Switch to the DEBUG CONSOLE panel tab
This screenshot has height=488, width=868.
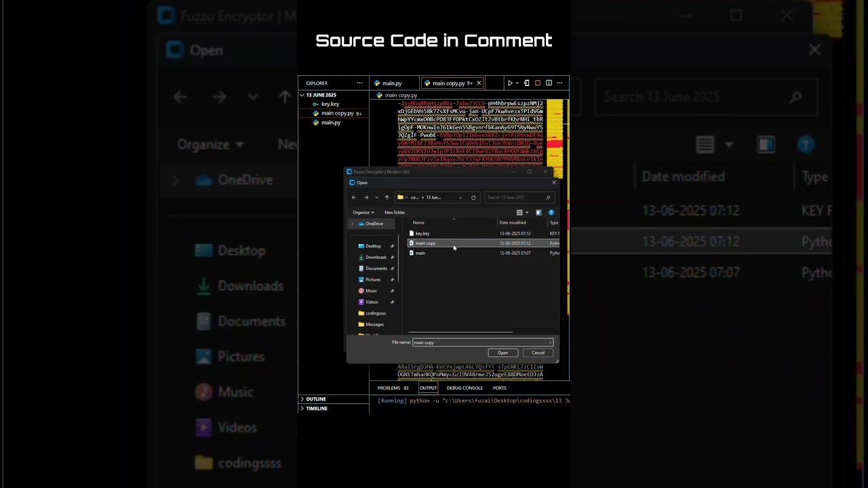click(x=465, y=388)
